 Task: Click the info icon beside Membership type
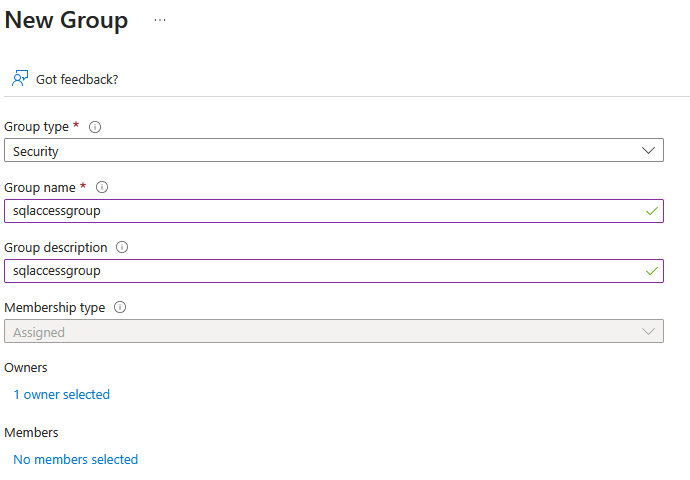[x=120, y=308]
